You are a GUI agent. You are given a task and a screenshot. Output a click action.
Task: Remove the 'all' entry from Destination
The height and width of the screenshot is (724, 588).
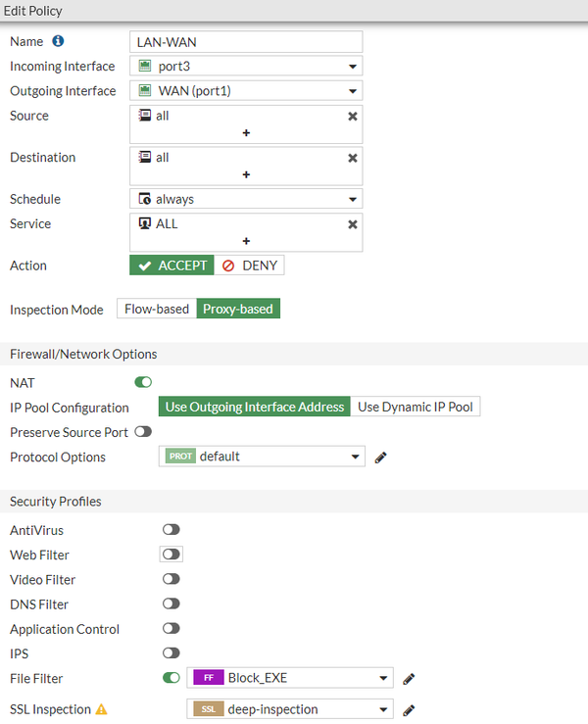353,158
